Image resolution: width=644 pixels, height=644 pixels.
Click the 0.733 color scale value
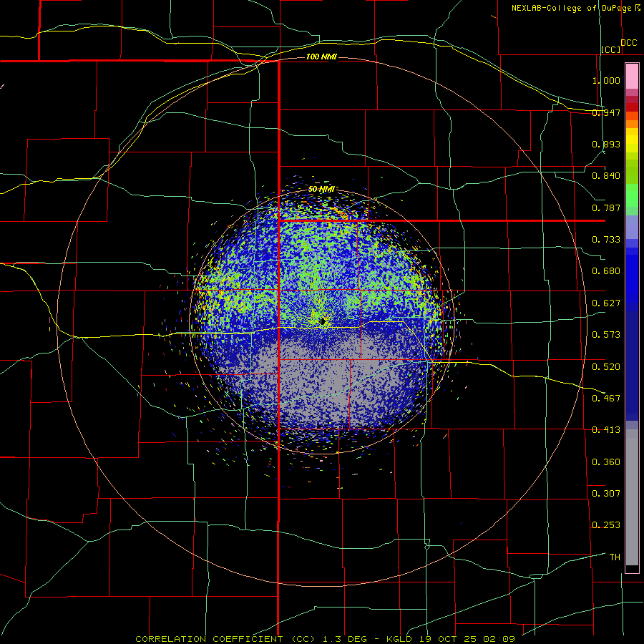coord(606,240)
